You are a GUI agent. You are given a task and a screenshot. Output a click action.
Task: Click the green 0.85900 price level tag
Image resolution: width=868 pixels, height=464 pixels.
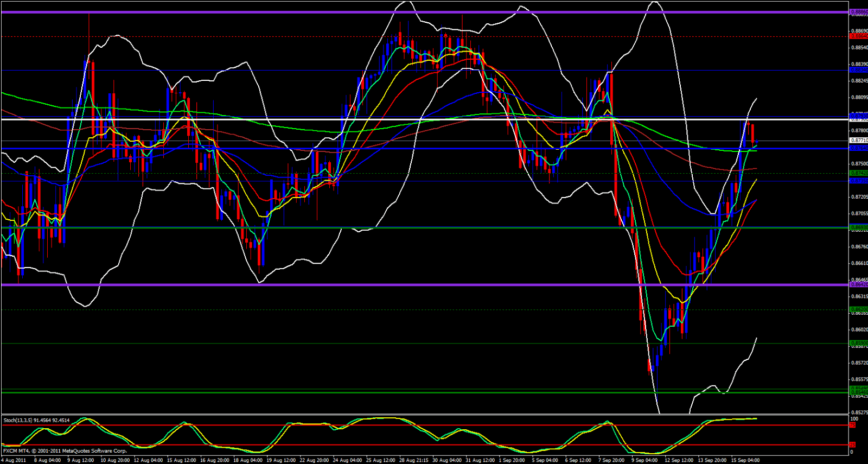858,343
